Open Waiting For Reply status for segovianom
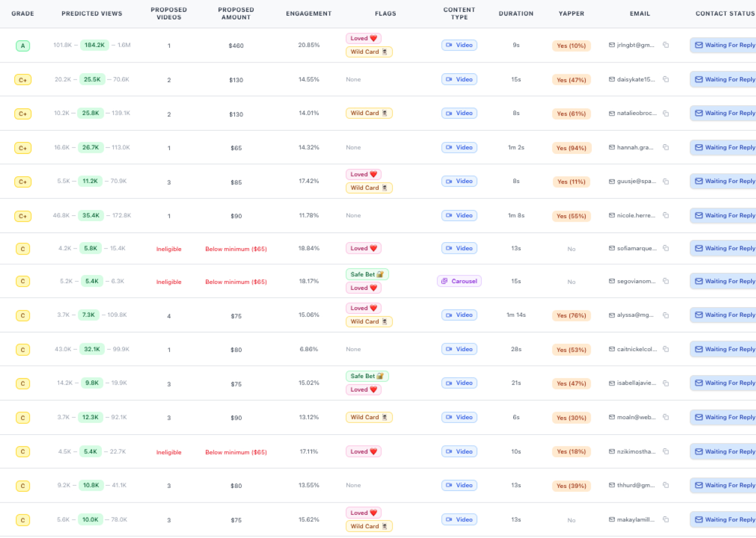 pos(724,281)
